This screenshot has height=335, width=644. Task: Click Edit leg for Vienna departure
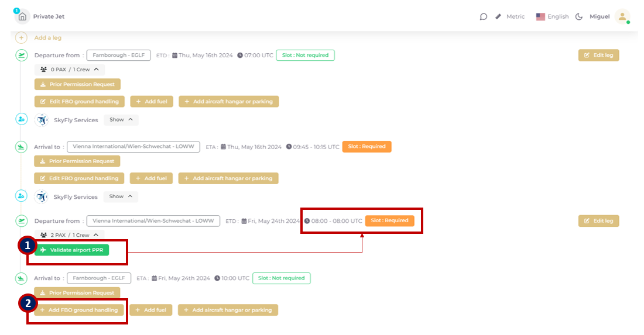pos(598,220)
